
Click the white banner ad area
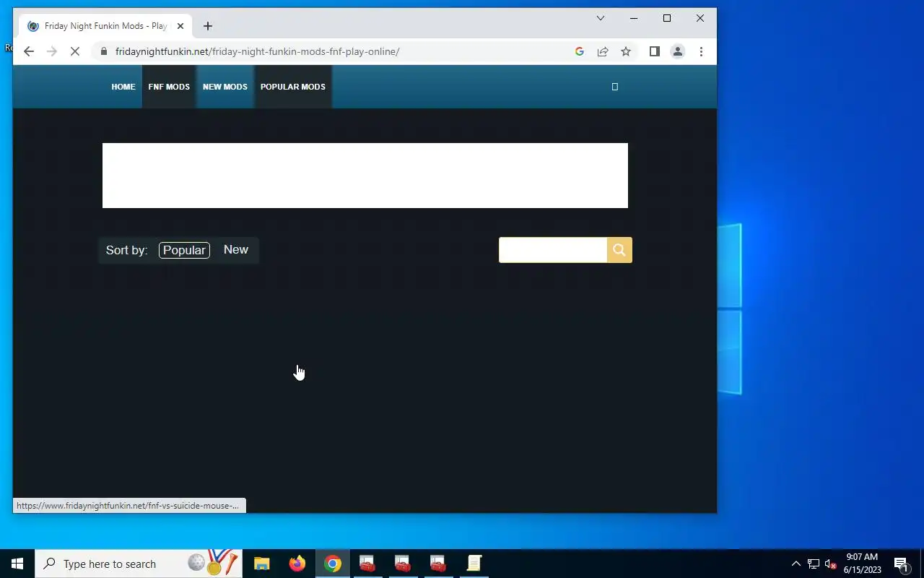tap(365, 176)
